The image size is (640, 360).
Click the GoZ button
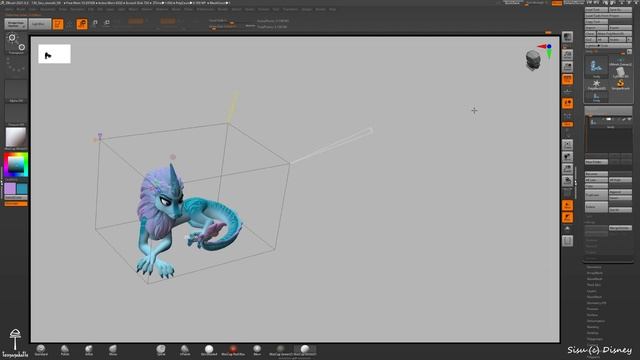point(590,40)
